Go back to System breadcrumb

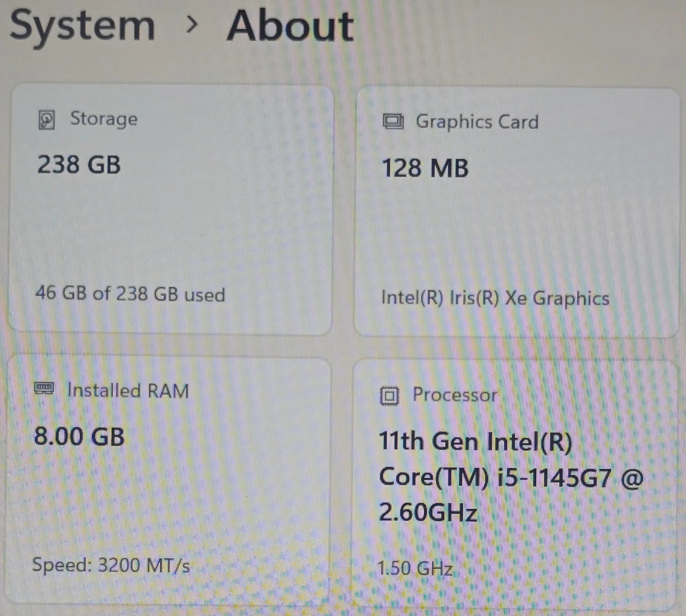pos(82,26)
